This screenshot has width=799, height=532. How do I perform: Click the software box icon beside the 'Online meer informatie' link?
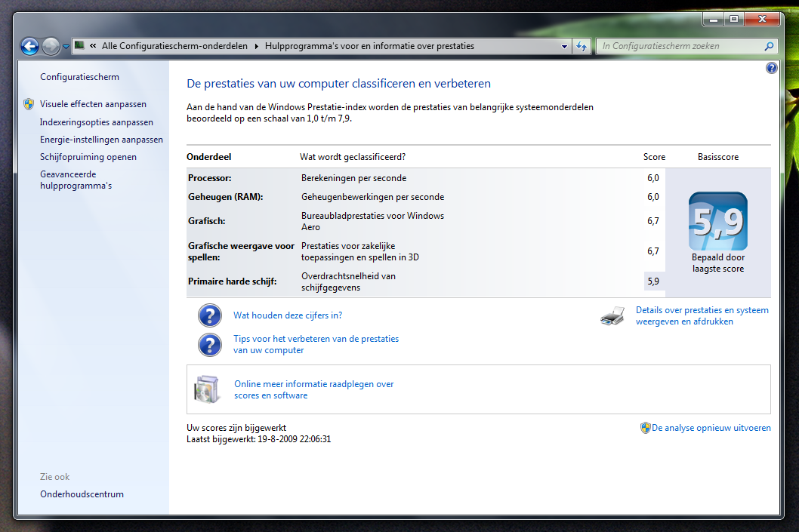tap(207, 389)
